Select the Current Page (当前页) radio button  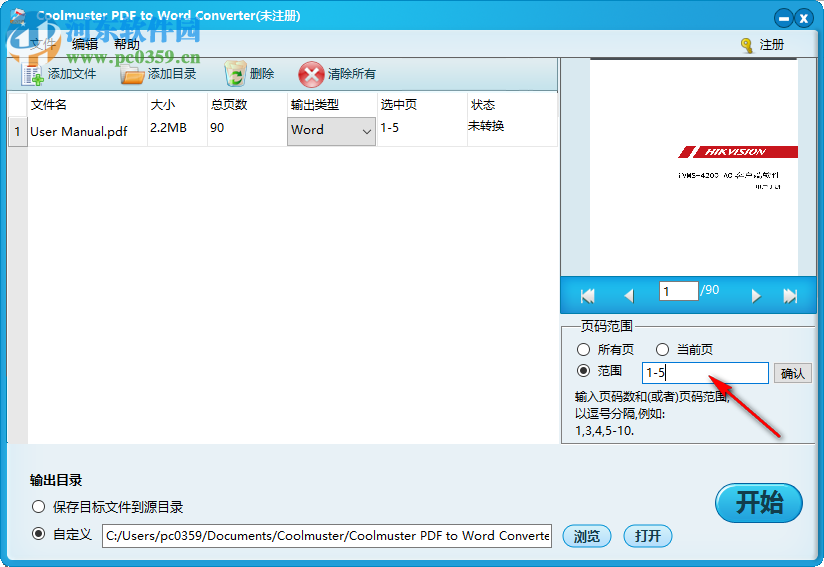(x=662, y=349)
